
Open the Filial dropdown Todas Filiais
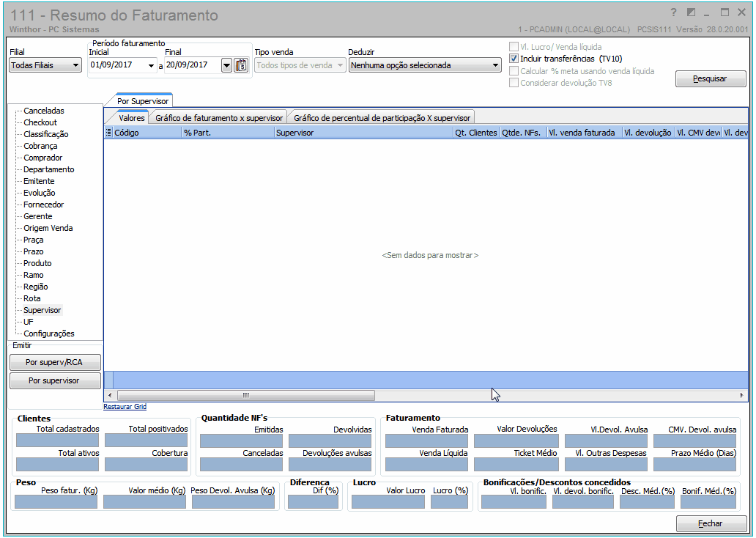point(45,65)
